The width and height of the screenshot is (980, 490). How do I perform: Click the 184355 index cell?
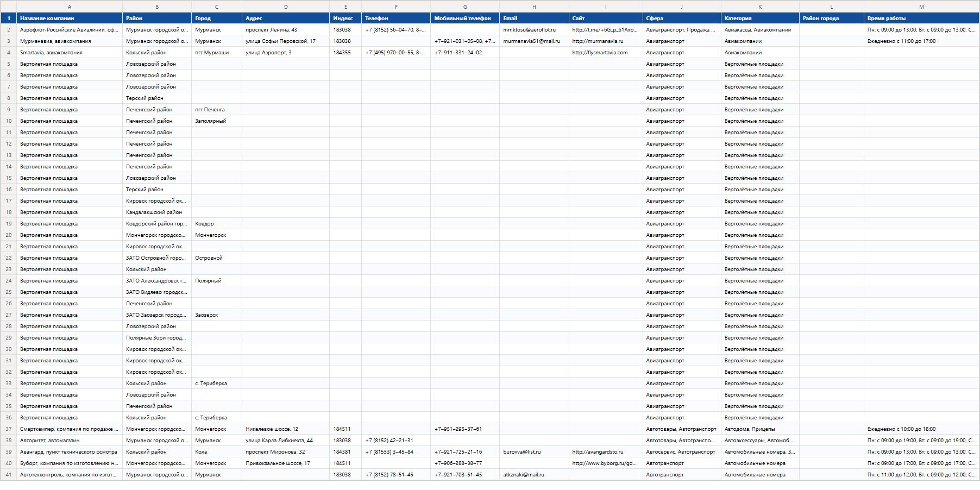tap(345, 53)
